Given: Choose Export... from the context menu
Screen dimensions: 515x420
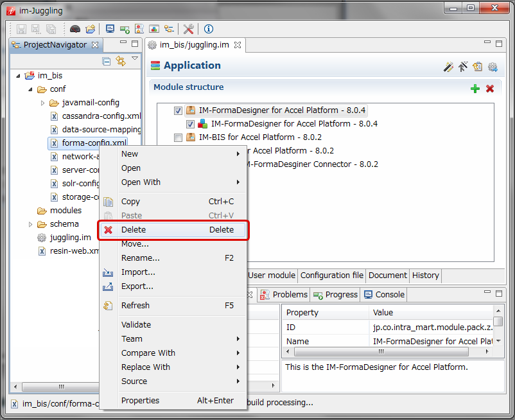Looking at the screenshot, I should (173, 286).
